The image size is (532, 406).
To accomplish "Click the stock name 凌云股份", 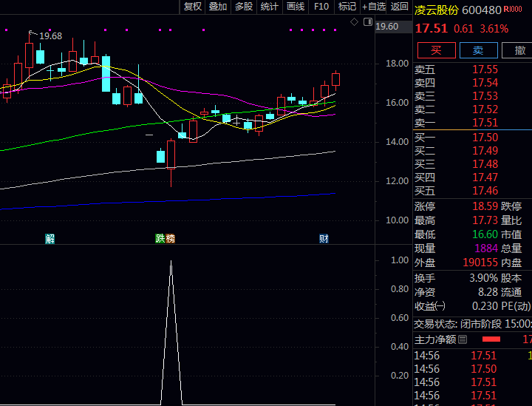I will pyautogui.click(x=437, y=10).
